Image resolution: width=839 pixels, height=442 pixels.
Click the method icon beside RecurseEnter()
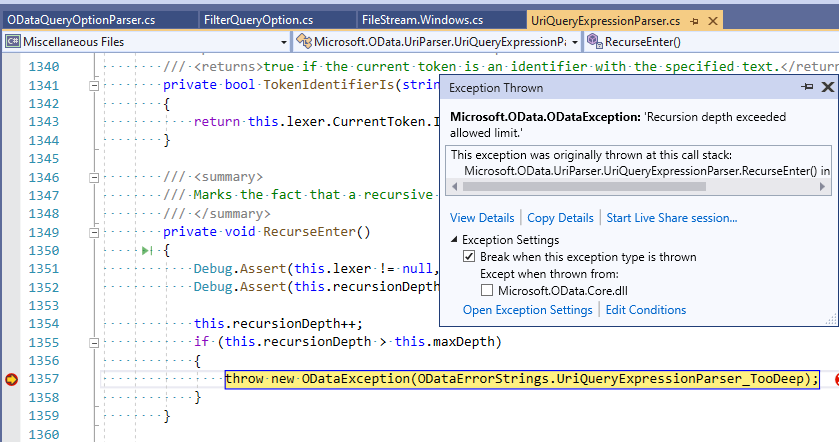click(593, 41)
